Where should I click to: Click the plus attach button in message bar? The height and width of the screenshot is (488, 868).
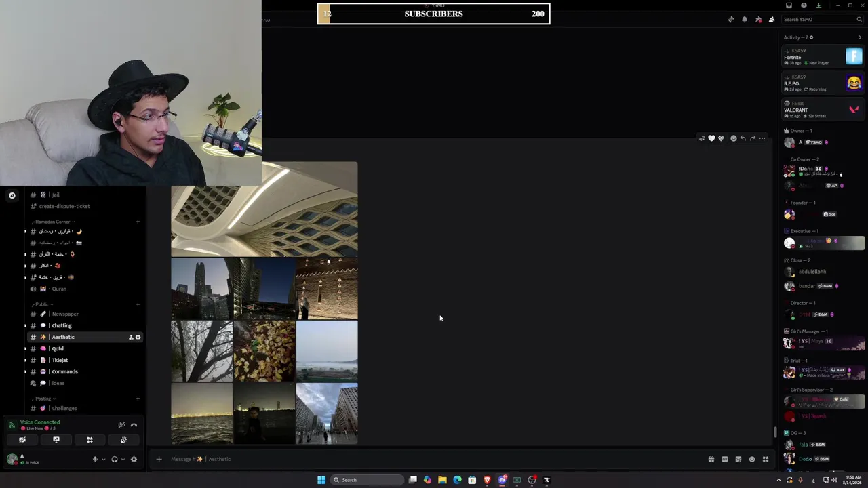point(159,459)
